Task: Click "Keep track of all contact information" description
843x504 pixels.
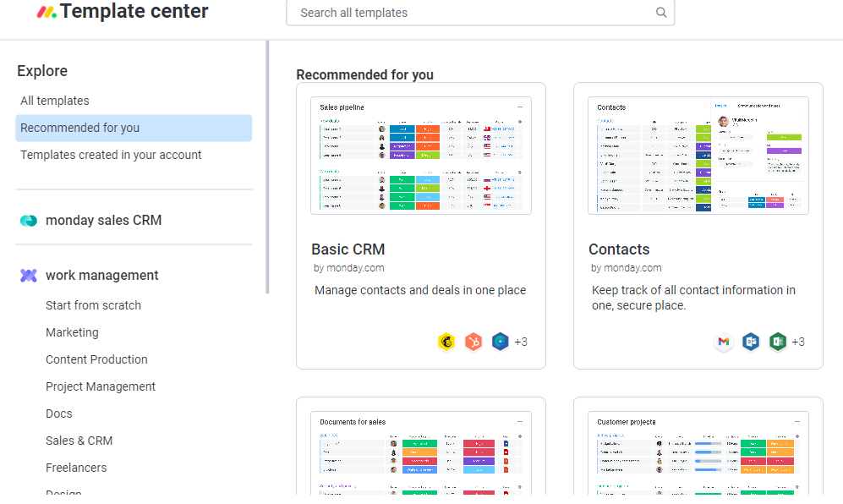Action: click(693, 298)
